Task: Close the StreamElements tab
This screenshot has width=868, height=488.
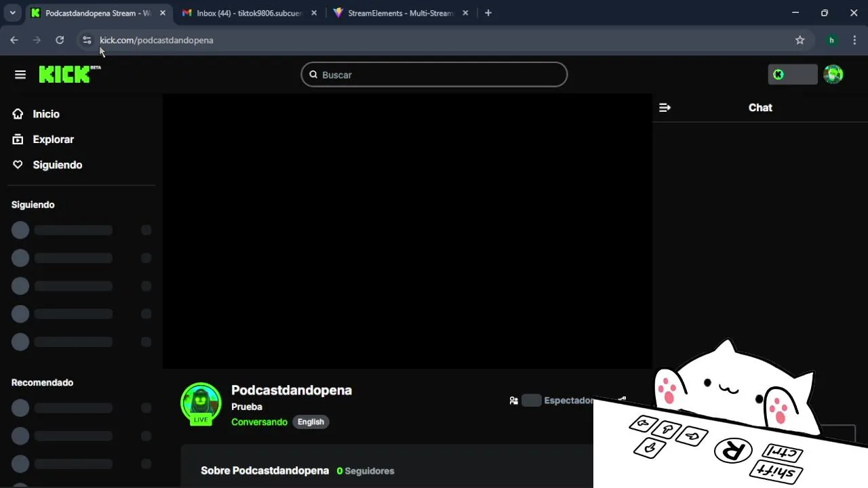Action: [x=465, y=13]
